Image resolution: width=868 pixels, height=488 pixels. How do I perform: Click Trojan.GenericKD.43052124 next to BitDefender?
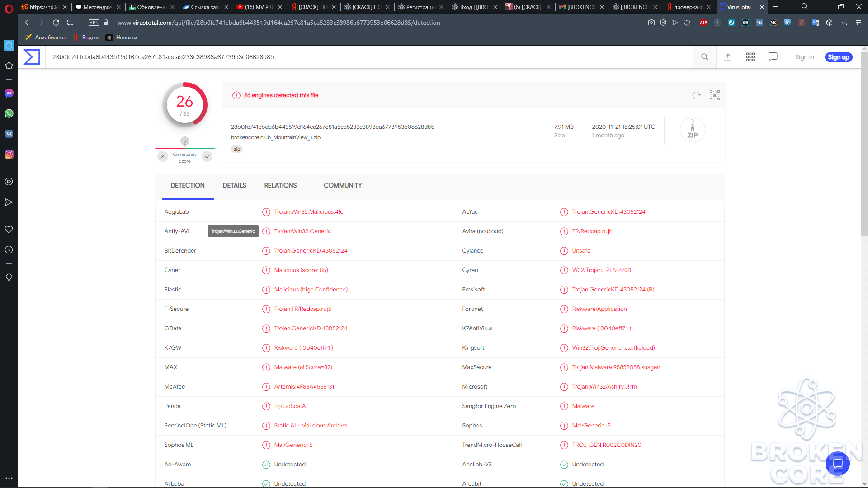tap(311, 251)
